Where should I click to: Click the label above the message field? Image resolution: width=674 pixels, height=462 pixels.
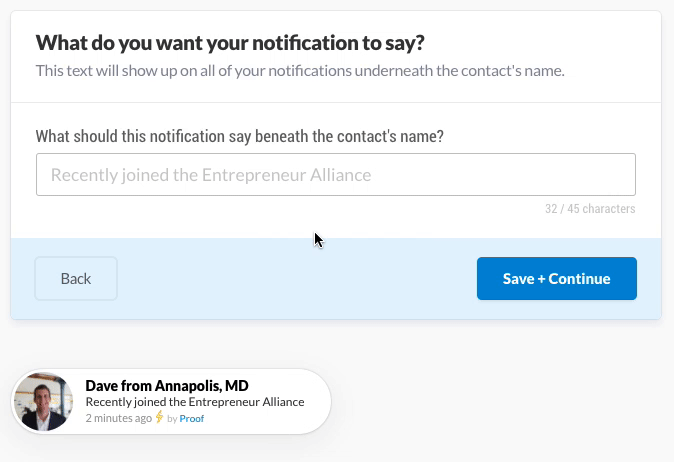[x=239, y=136]
